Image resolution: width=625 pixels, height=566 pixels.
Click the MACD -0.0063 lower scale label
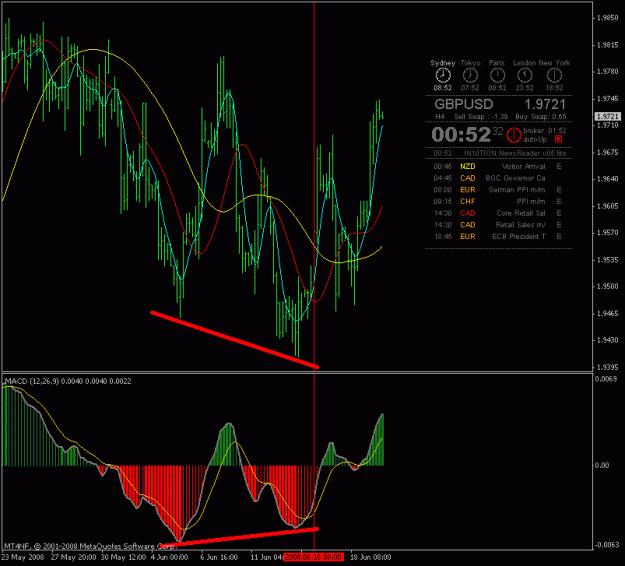click(607, 545)
